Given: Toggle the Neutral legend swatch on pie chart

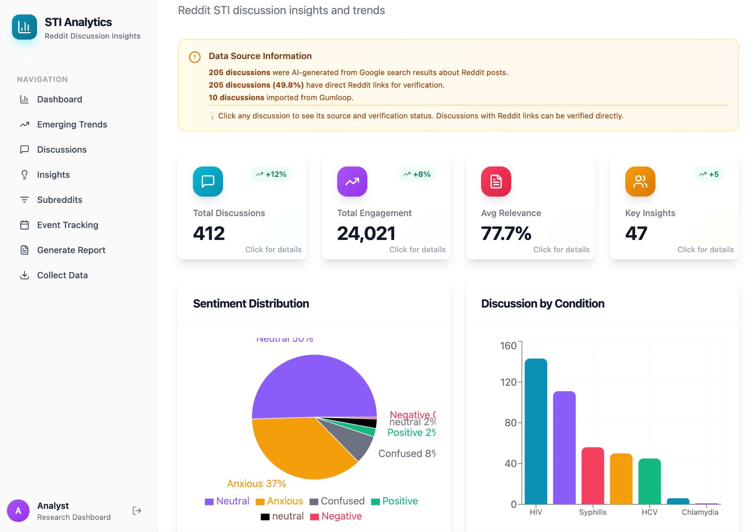Looking at the screenshot, I should click(x=209, y=501).
